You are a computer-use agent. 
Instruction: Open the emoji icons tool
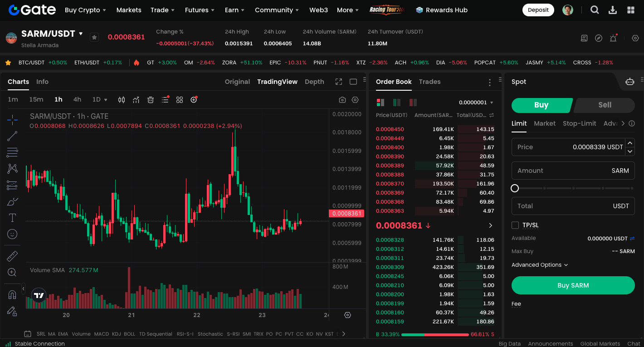12,234
